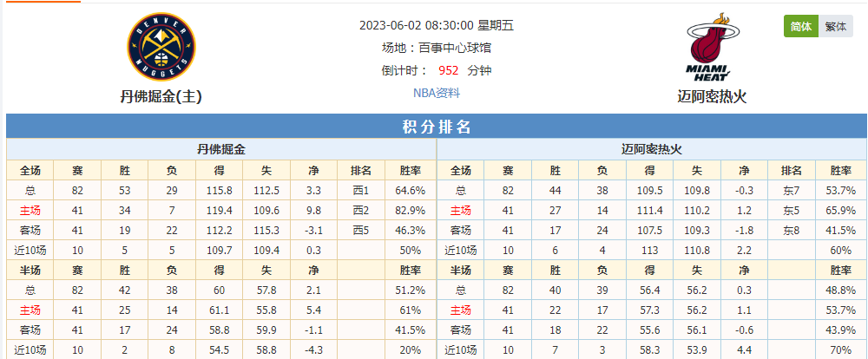Click Heat half-time win rate 48.8%
This screenshot has width=868, height=359.
[x=841, y=290]
